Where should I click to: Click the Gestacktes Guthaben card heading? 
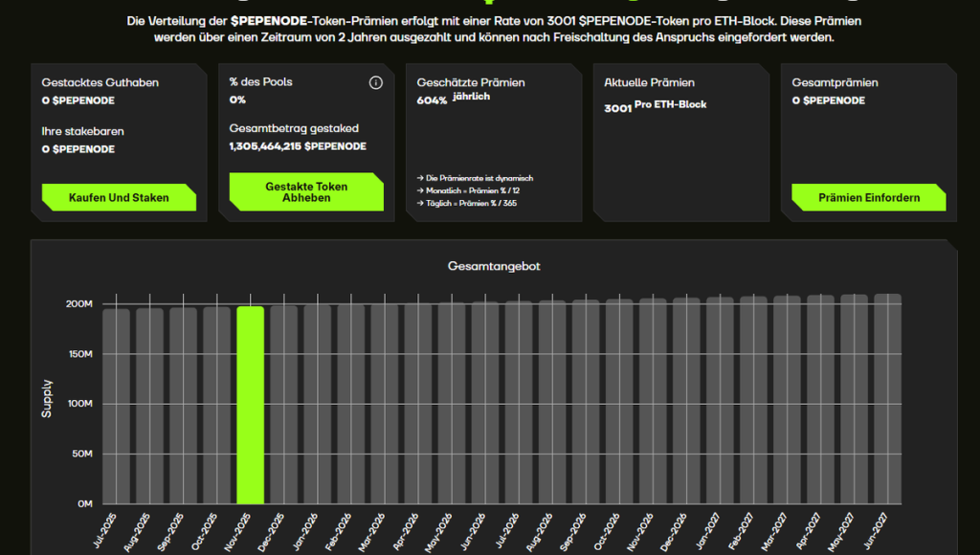pos(100,83)
